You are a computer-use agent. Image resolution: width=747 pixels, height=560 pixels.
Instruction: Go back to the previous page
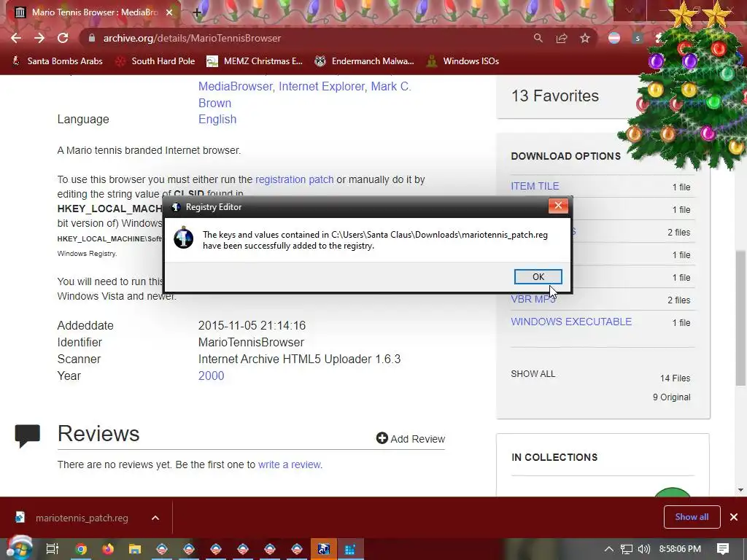16,38
